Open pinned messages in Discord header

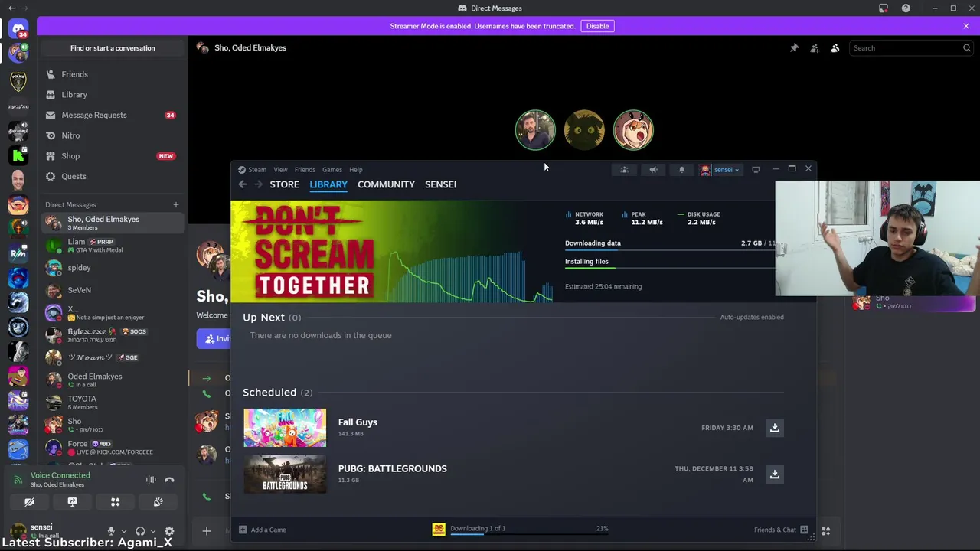795,48
